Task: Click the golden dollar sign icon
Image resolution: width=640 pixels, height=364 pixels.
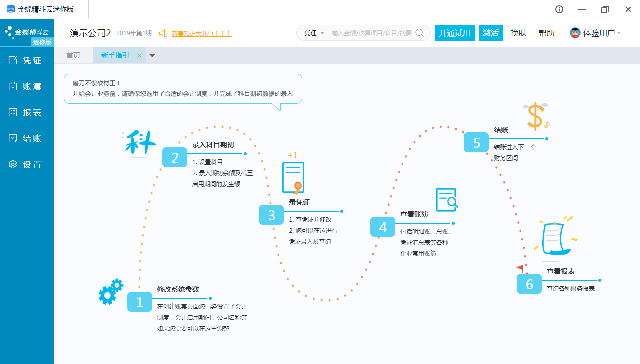Action: point(535,116)
